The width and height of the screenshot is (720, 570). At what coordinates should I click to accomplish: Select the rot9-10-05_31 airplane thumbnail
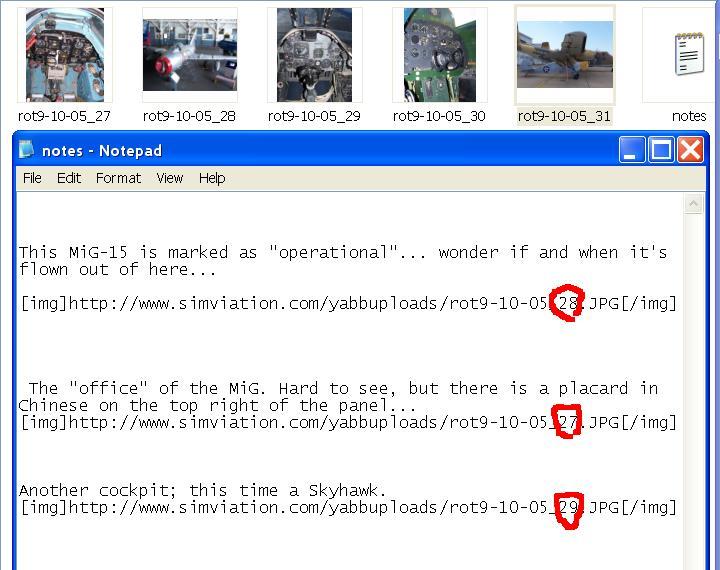565,55
